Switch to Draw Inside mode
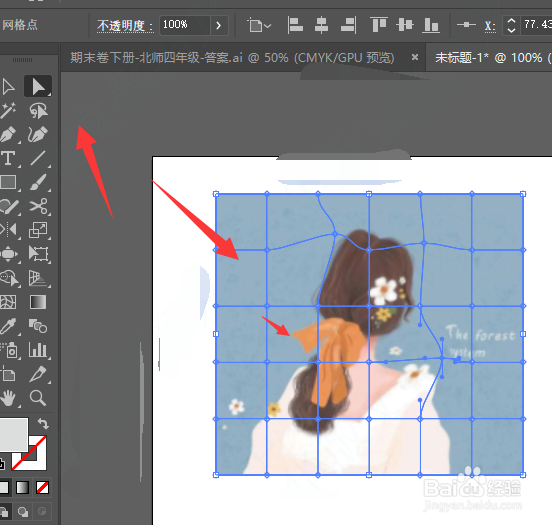 tap(42, 512)
